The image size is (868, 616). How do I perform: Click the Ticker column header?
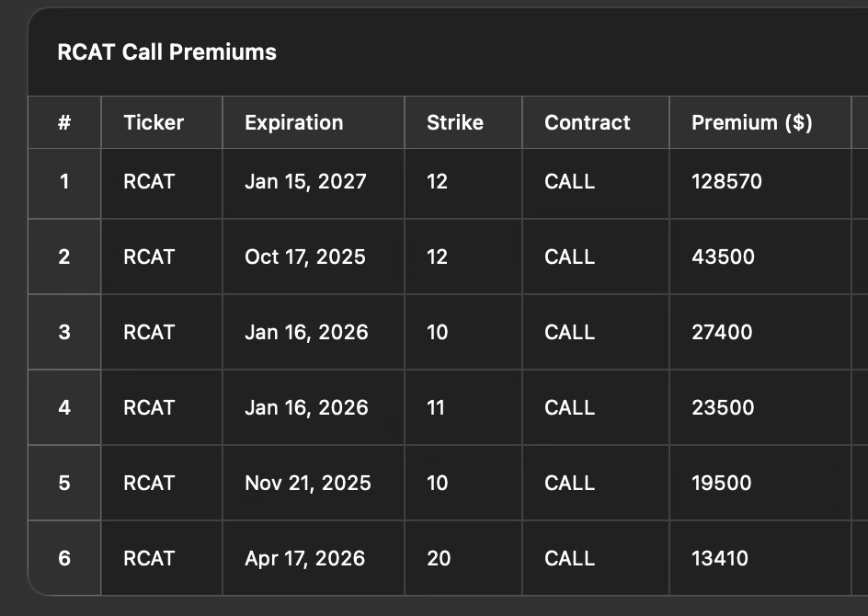pyautogui.click(x=154, y=122)
